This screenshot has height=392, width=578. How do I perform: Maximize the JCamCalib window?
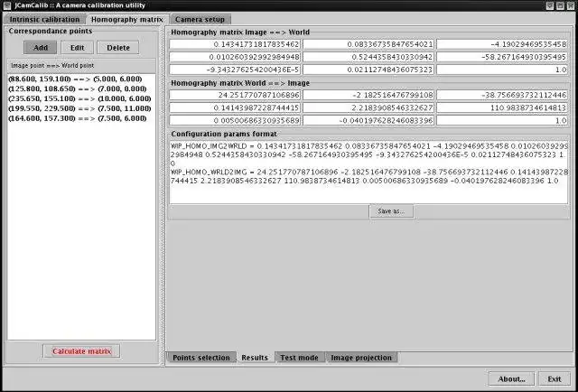coord(560,5)
